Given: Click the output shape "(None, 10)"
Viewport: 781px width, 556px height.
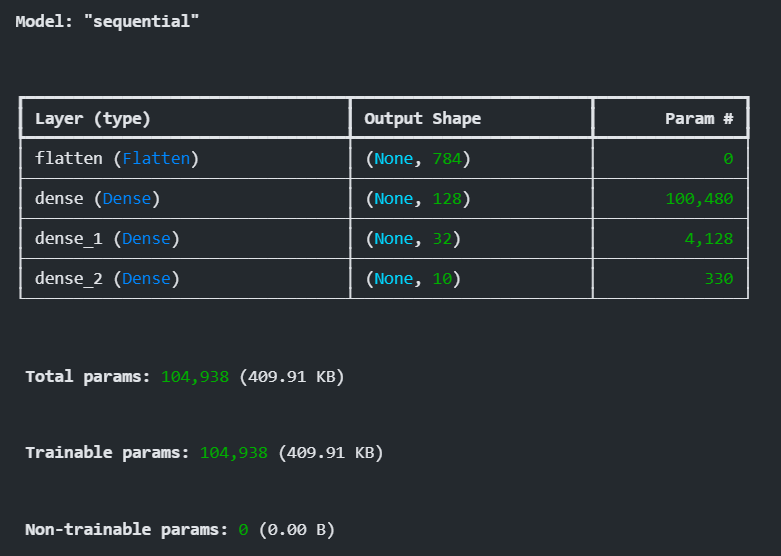Looking at the screenshot, I should click(413, 278).
